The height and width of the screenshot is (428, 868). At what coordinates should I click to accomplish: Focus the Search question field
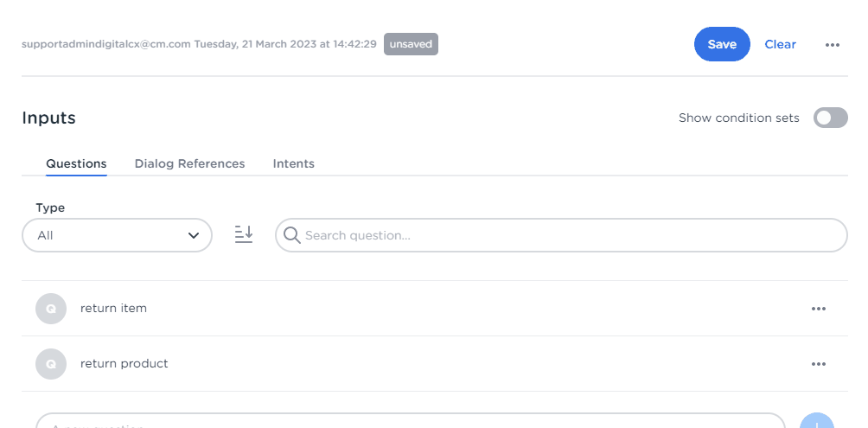coord(571,235)
